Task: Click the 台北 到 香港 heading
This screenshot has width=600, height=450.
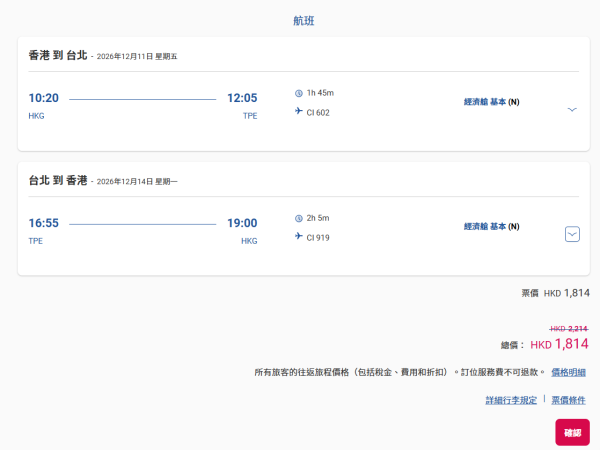Action: click(58, 180)
